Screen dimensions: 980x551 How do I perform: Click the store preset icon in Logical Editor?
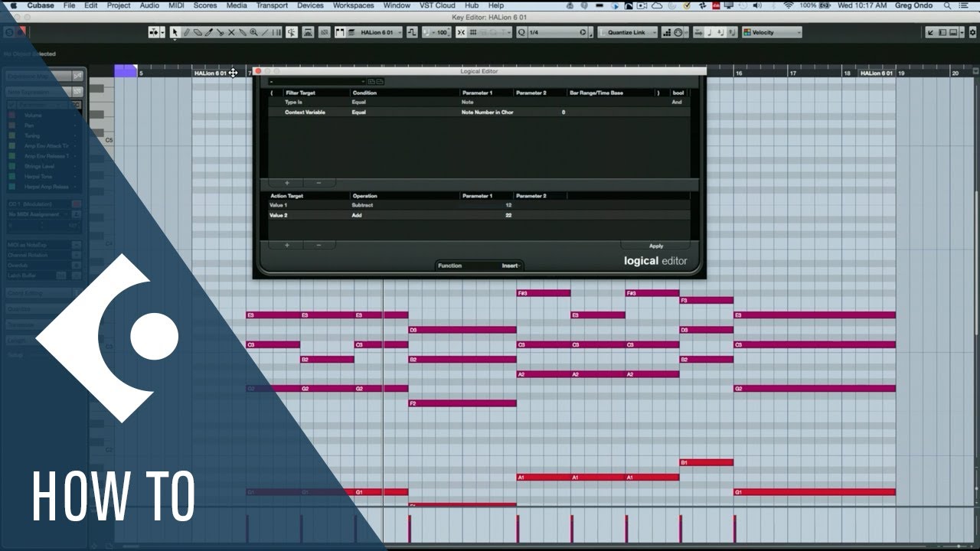pyautogui.click(x=371, y=81)
